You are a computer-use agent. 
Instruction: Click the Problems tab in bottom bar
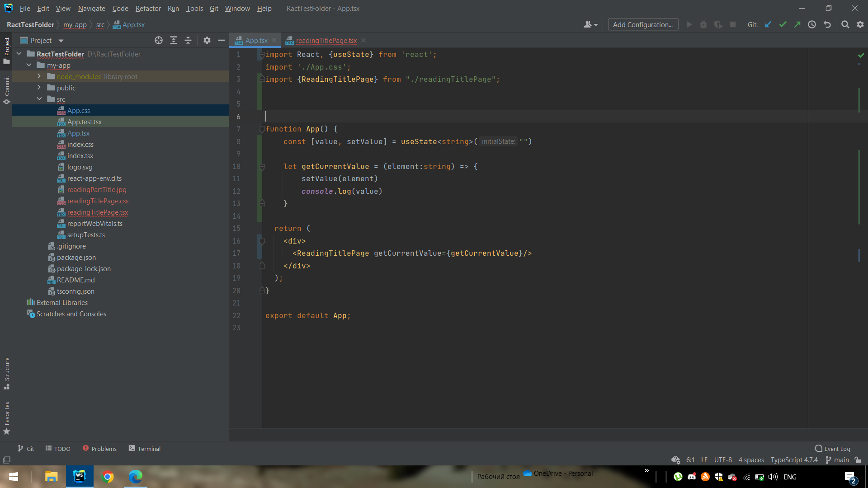104,448
